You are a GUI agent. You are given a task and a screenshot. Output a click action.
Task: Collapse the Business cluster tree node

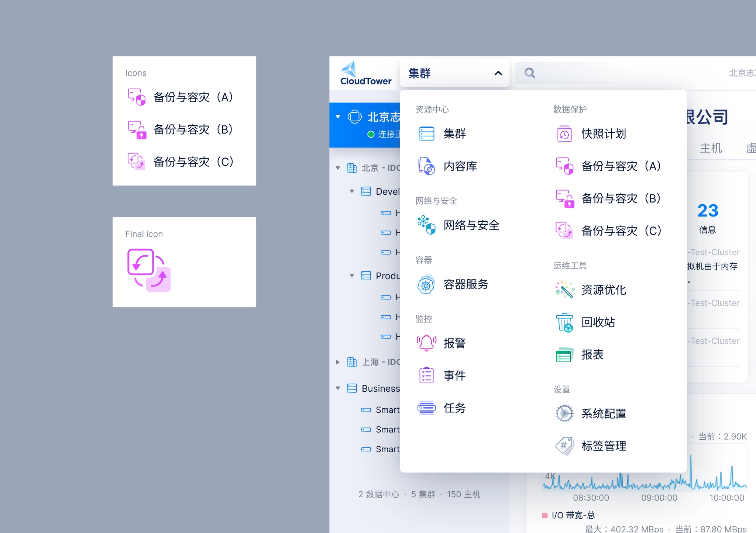(338, 388)
